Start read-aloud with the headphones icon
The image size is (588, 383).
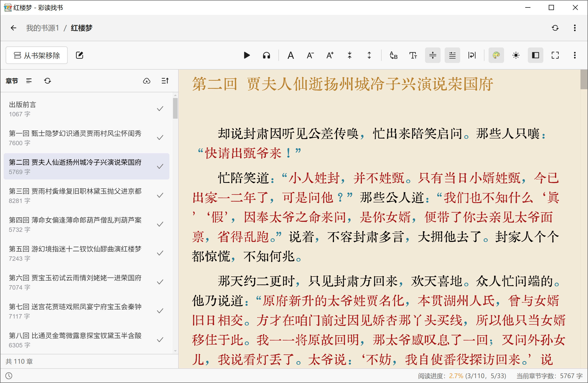coord(266,55)
